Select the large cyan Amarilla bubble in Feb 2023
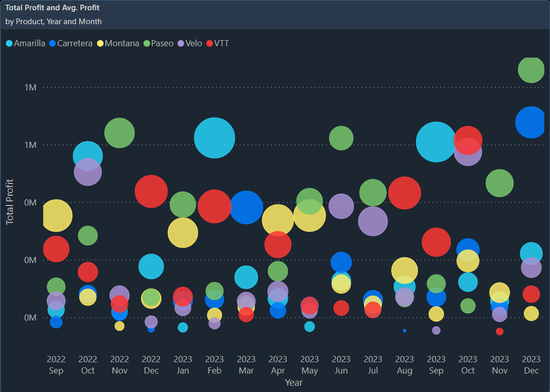 pyautogui.click(x=214, y=137)
